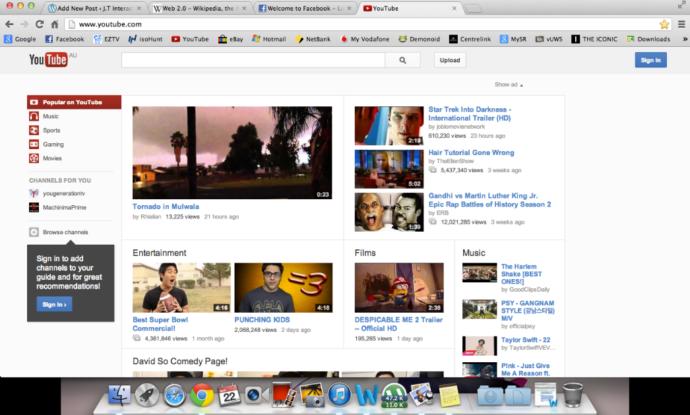Open Tornado in Mulwala title link

pos(166,206)
